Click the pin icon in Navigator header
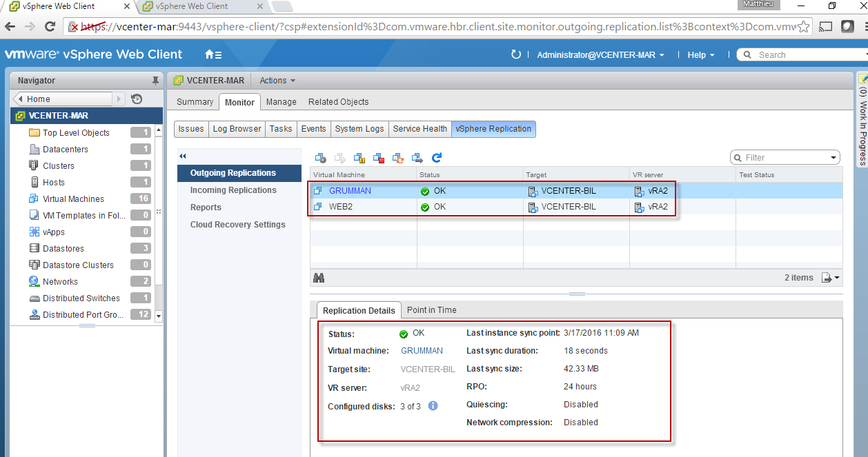Image resolution: width=868 pixels, height=457 pixels. [x=155, y=81]
